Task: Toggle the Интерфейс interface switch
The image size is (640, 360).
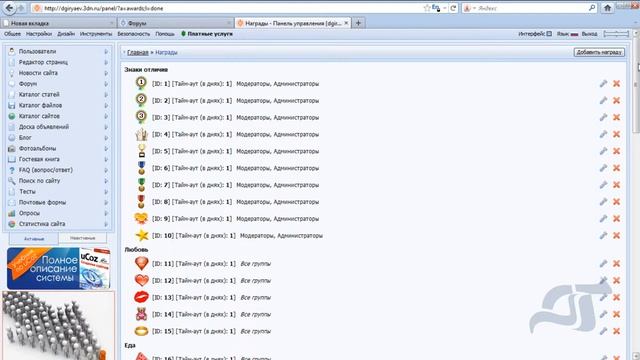Action: coord(549,34)
